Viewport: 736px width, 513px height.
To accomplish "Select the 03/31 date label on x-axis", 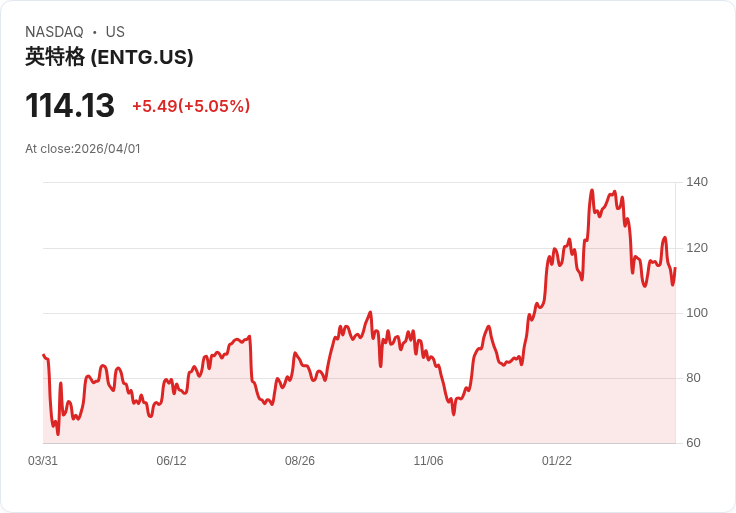I will (x=43, y=461).
